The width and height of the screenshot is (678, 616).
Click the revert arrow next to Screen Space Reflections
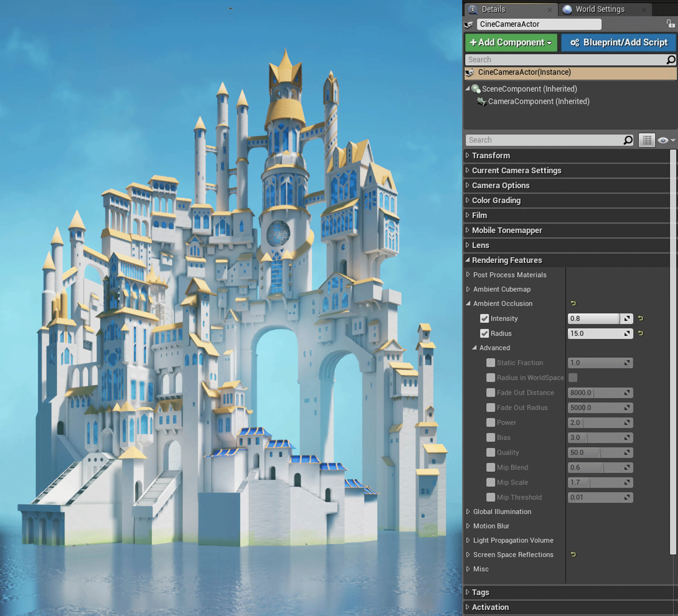tap(574, 554)
